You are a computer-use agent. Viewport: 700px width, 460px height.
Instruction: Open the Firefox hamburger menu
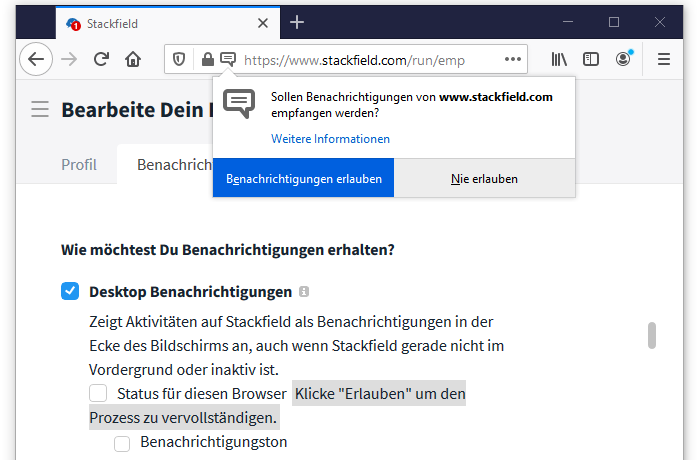click(664, 59)
